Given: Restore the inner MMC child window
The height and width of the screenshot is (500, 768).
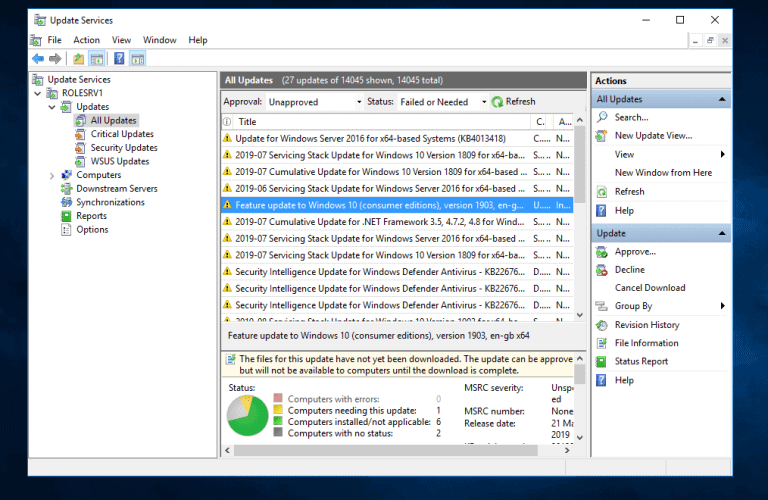Looking at the screenshot, I should pos(710,41).
